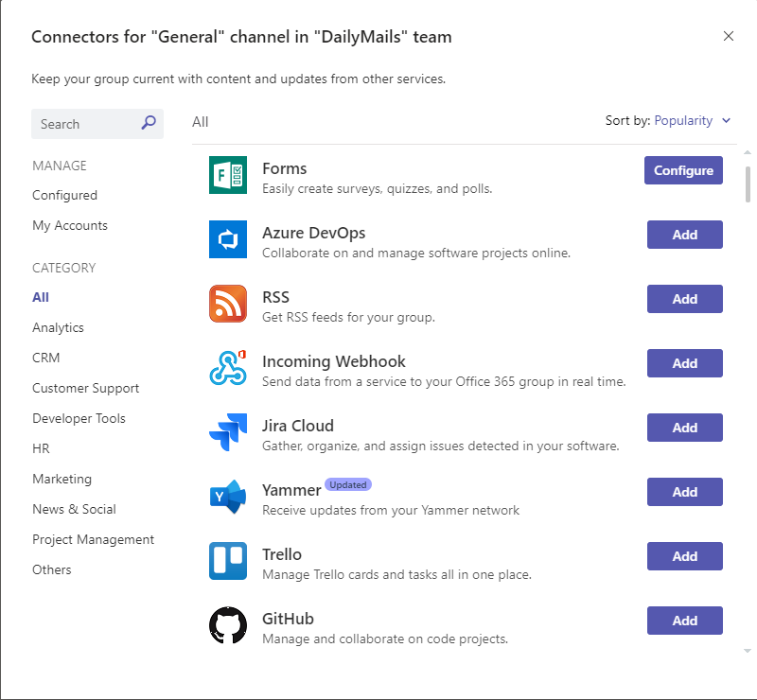
Task: Click the Jira Cloud icon
Action: pos(227,432)
